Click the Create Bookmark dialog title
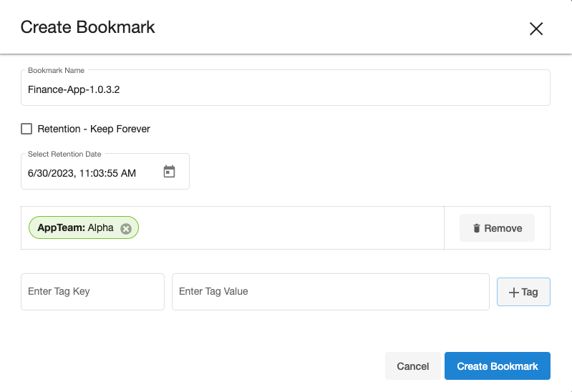 [87, 28]
